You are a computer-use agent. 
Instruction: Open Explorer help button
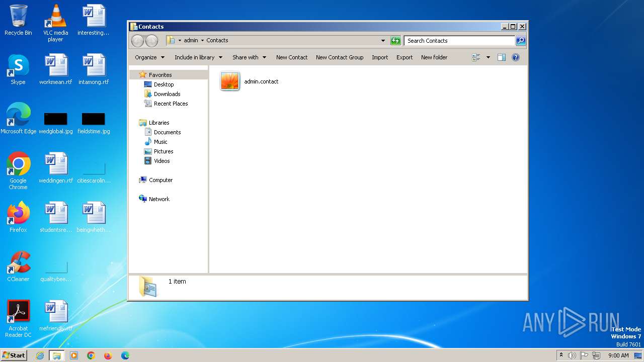point(516,57)
